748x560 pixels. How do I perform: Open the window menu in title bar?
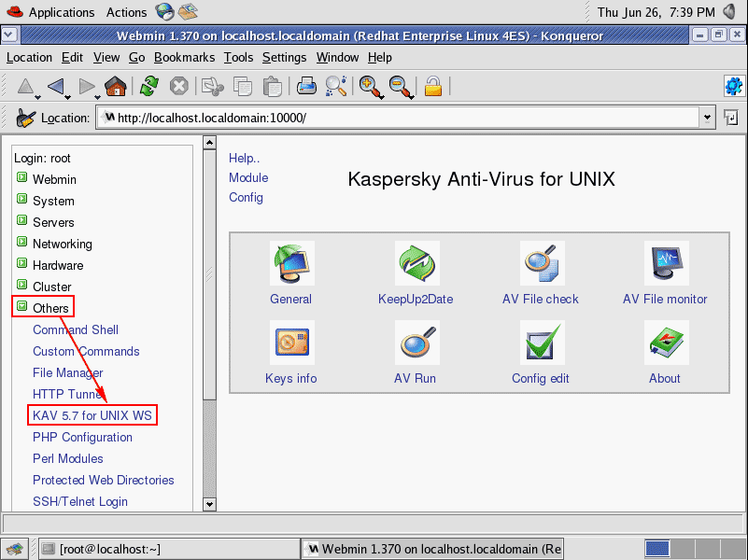(9, 35)
